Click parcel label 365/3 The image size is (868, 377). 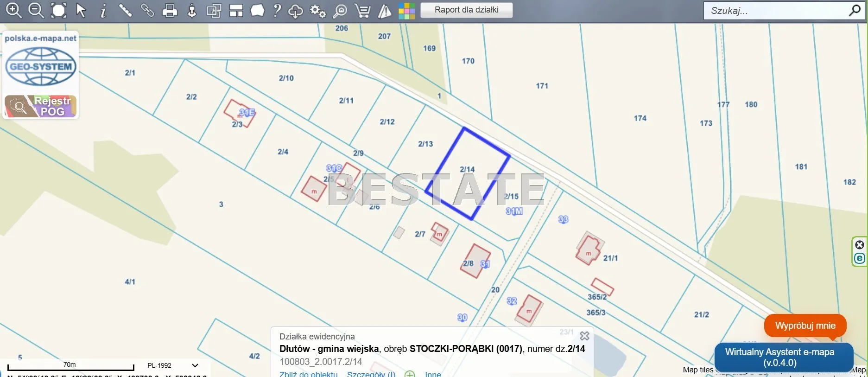[596, 313]
